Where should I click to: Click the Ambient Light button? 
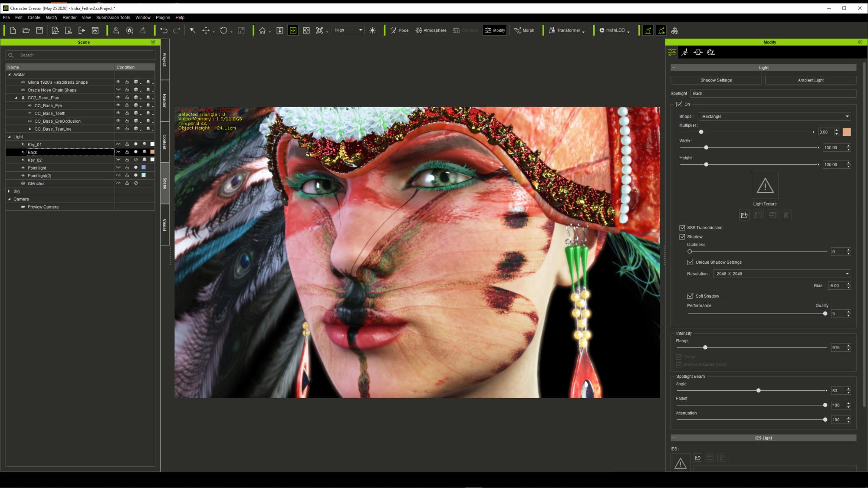click(x=811, y=80)
